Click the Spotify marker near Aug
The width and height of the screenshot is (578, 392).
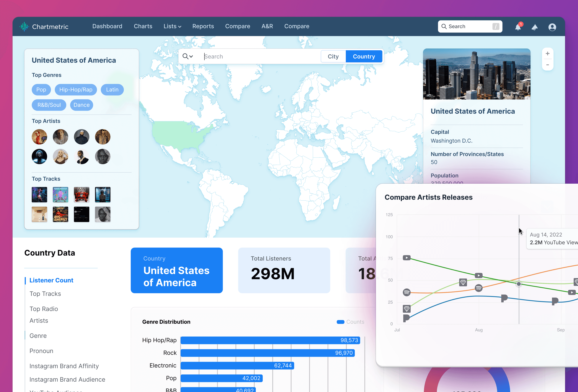point(478,288)
